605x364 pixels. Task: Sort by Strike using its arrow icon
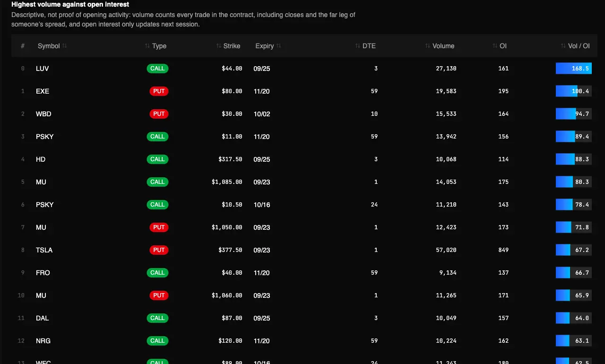pyautogui.click(x=219, y=46)
